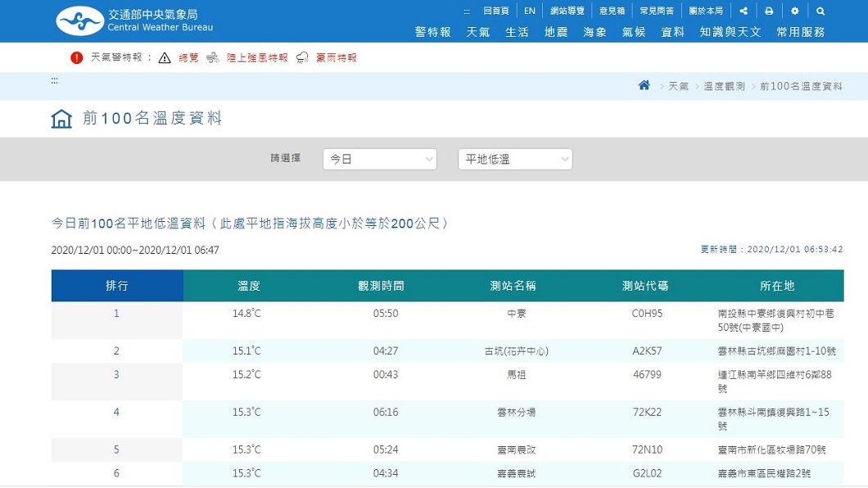Click 前100名溫度資料 in the breadcrumb
Viewport: 868px width, 488px height.
point(801,86)
